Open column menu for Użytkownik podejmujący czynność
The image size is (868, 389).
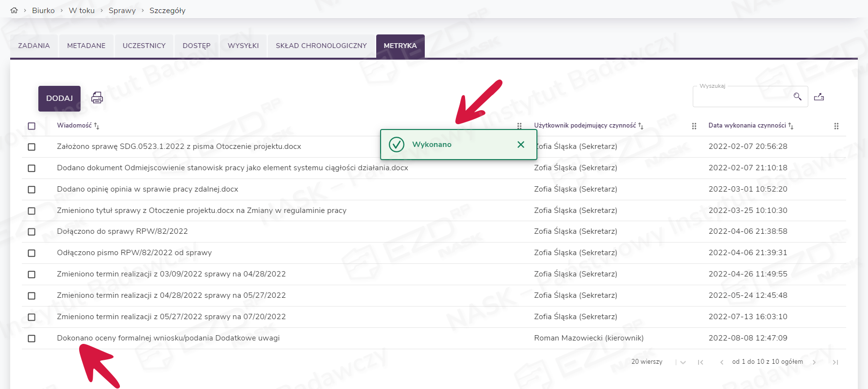click(694, 126)
